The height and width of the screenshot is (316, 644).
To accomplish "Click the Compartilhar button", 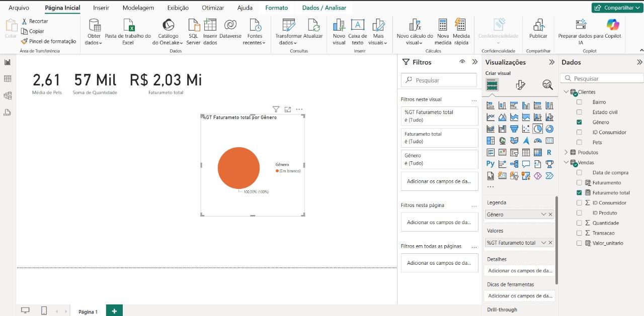I will (x=616, y=8).
